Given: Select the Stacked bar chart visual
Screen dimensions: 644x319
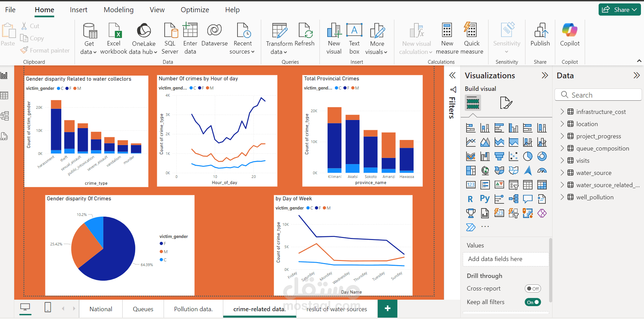Looking at the screenshot, I should pos(471,128).
